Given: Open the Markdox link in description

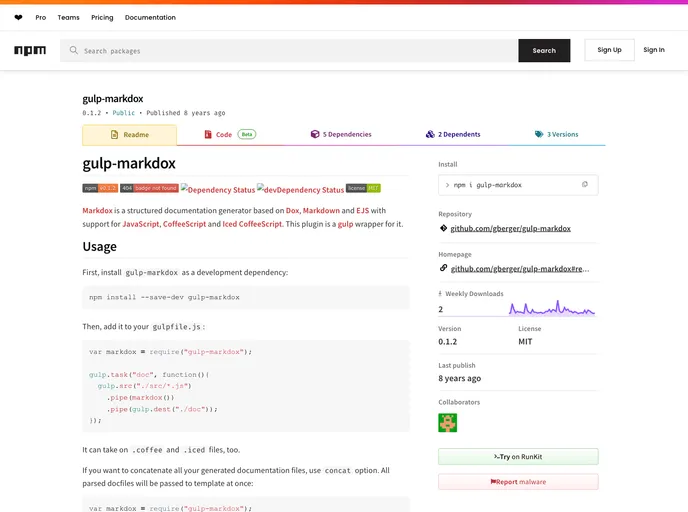Looking at the screenshot, I should (97, 211).
